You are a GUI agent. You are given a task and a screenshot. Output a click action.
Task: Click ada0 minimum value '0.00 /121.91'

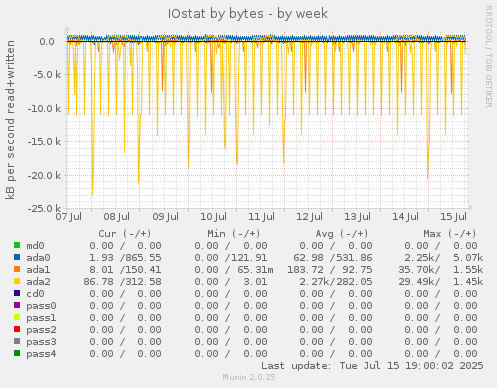tap(231, 258)
